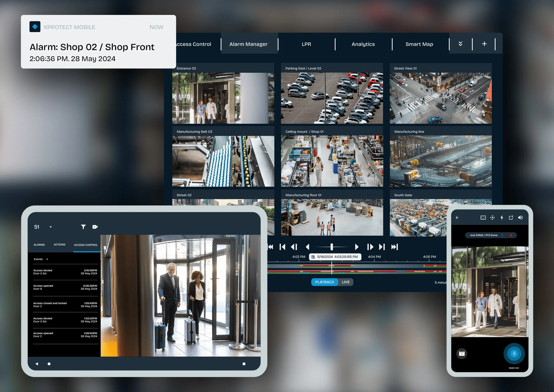Expand more tabs with double chevron
Image resolution: width=554 pixels, height=392 pixels.
tap(460, 44)
